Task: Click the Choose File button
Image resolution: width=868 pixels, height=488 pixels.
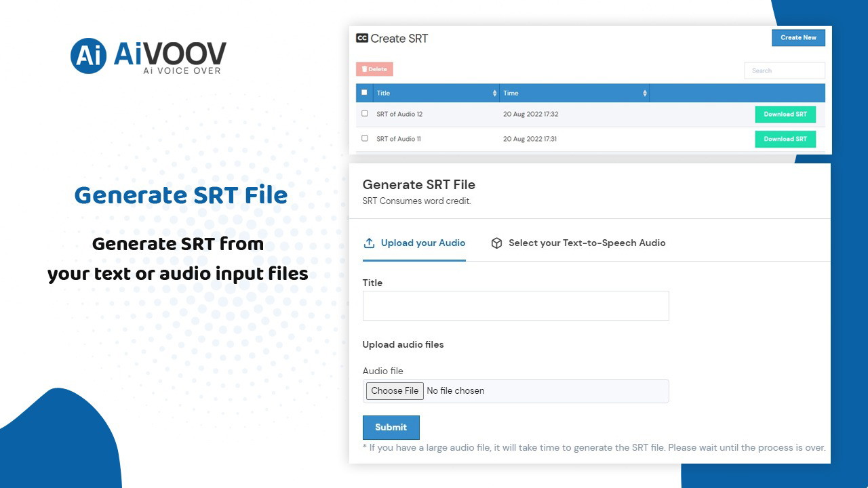Action: 395,391
